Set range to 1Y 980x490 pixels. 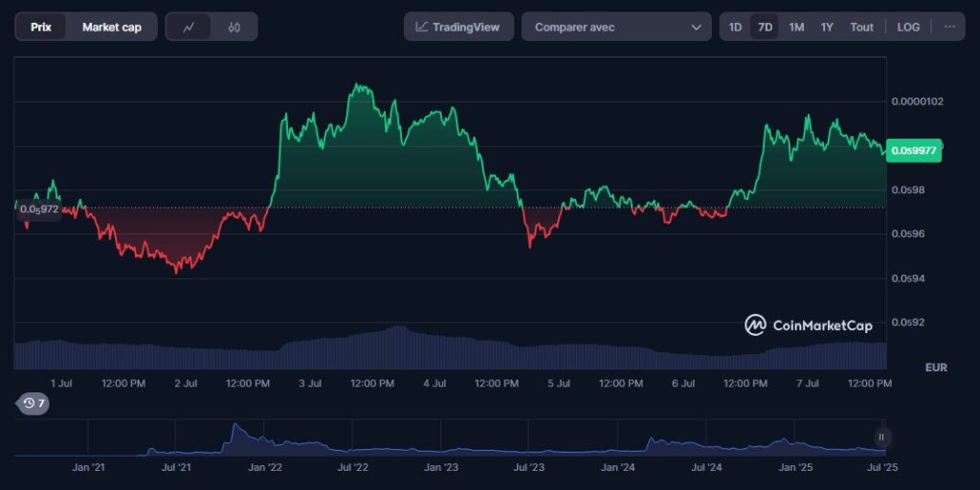click(827, 27)
